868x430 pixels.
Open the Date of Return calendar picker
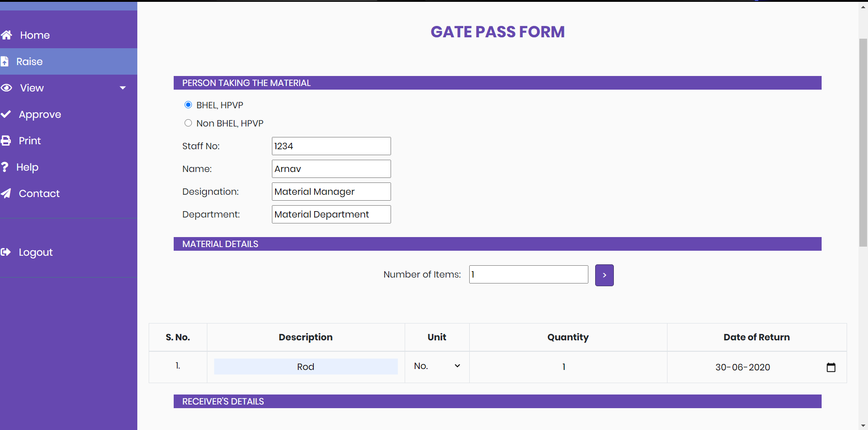coord(831,367)
